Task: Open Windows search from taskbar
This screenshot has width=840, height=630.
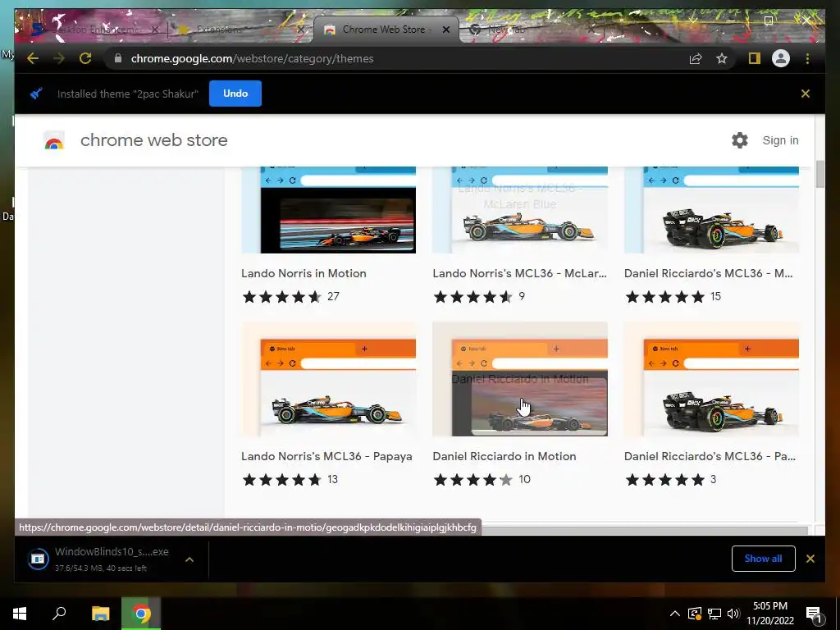Action: [x=59, y=614]
